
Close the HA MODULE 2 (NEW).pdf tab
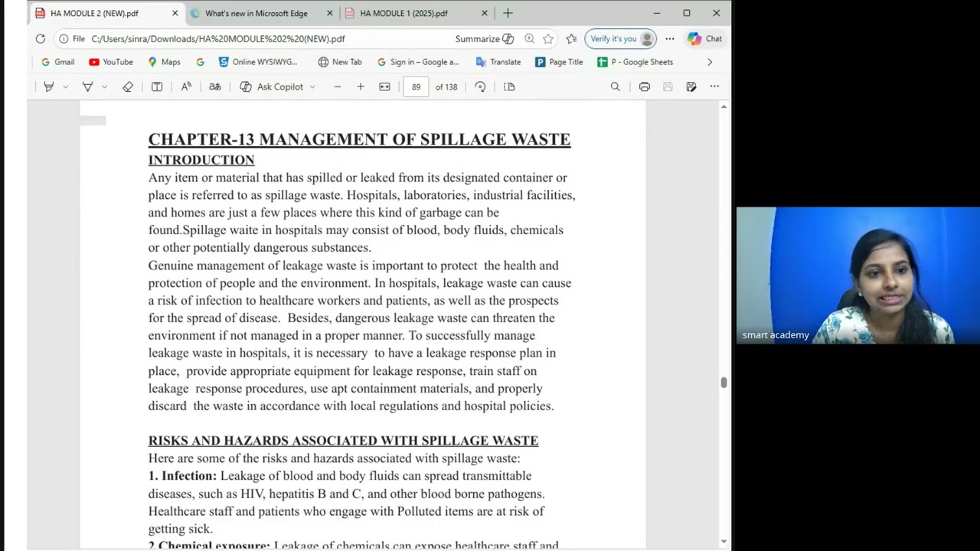tap(175, 13)
